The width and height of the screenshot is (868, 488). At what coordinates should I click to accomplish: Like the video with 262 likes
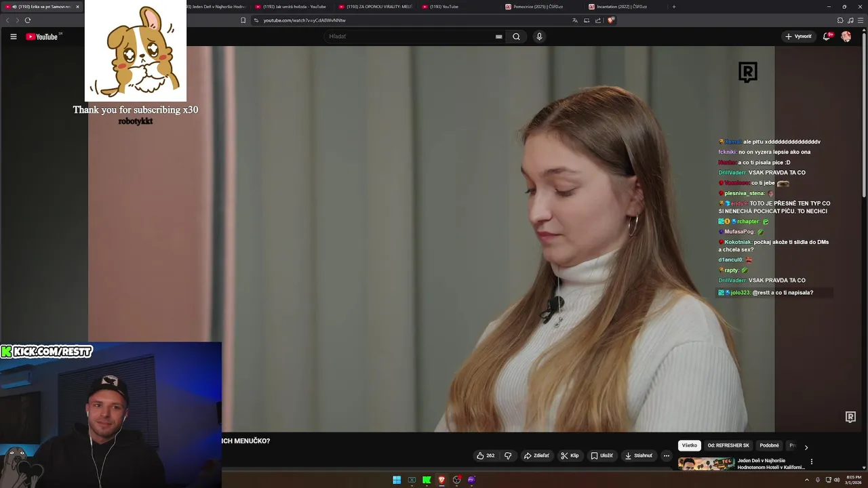click(486, 455)
